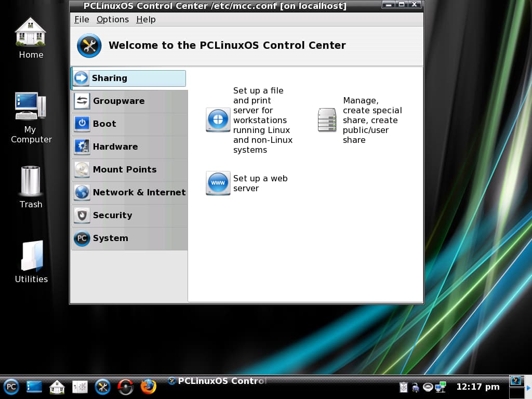The image size is (532, 399).
Task: Click the Network & Internet globe icon
Action: pos(82,193)
